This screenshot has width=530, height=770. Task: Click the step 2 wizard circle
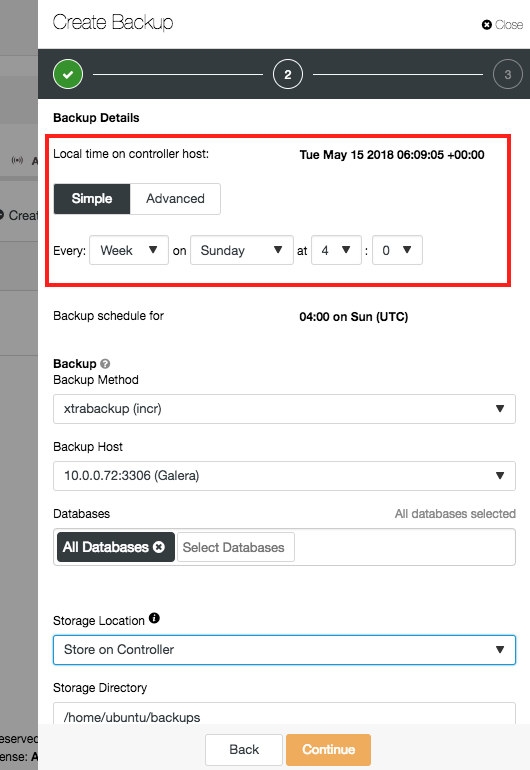click(287, 74)
